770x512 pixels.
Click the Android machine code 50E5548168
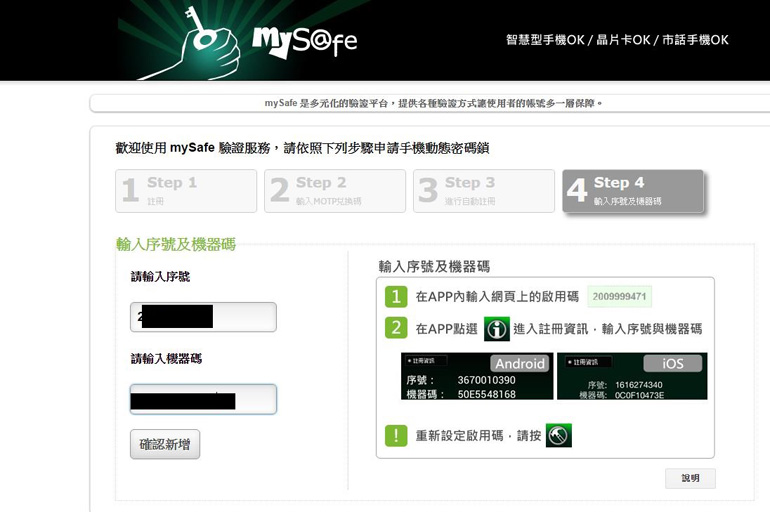[486, 394]
